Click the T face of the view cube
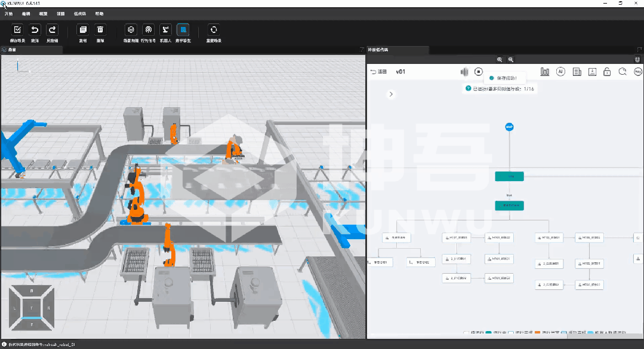 pos(32,308)
